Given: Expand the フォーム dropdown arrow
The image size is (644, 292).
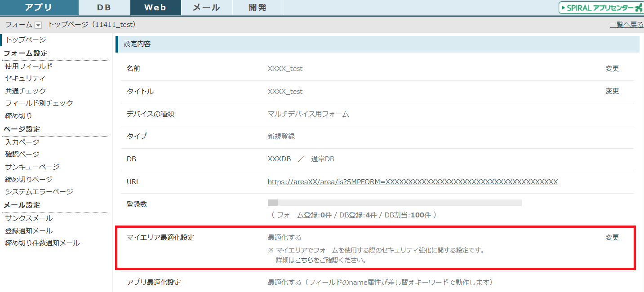Looking at the screenshot, I should 38,25.
